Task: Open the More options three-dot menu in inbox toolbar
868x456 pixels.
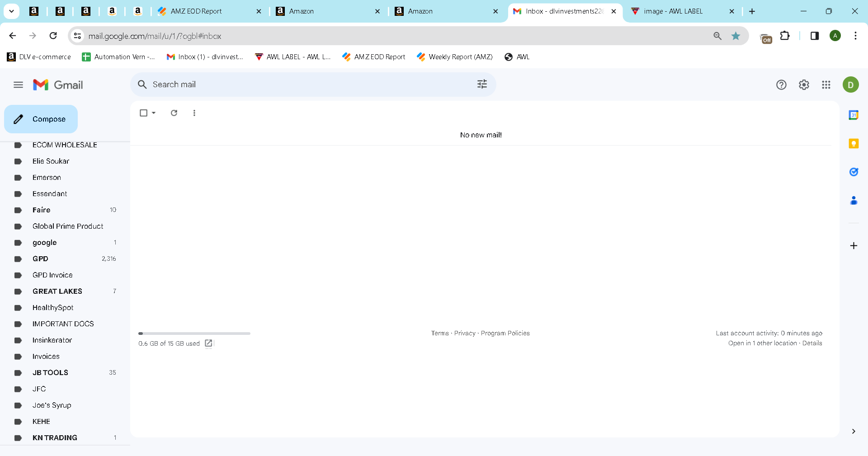Action: (x=194, y=113)
